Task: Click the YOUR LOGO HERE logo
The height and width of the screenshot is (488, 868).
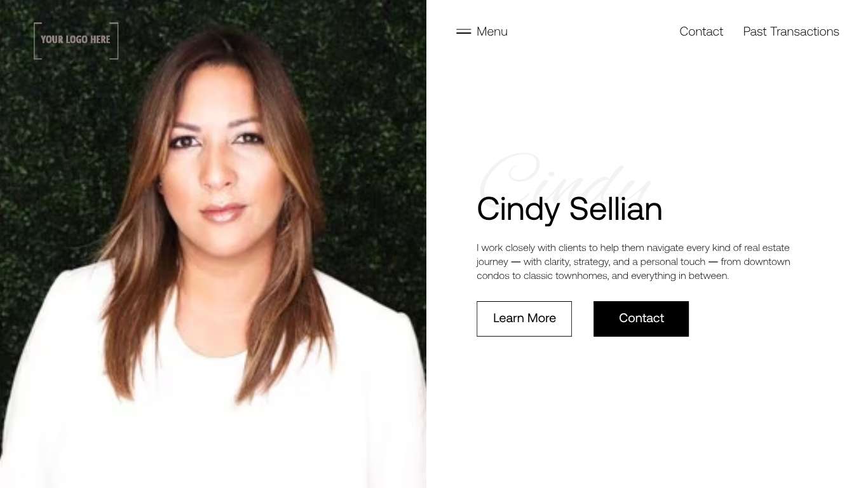Action: (x=76, y=41)
